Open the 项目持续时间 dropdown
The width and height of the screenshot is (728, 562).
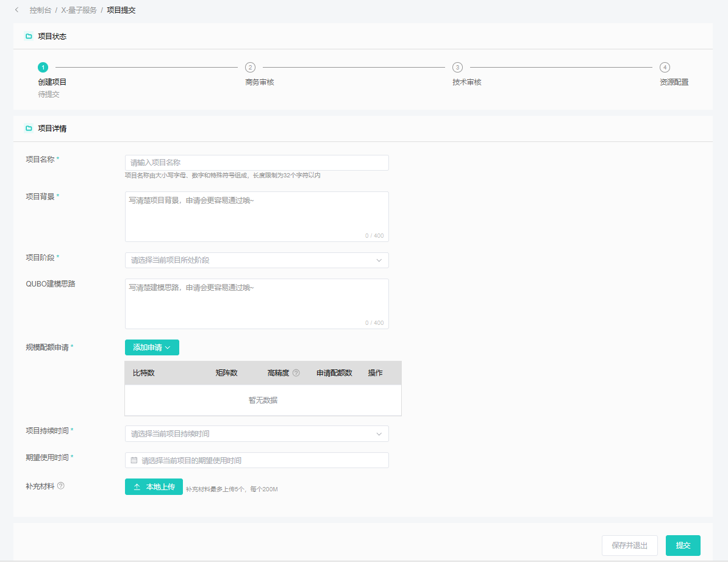[257, 433]
